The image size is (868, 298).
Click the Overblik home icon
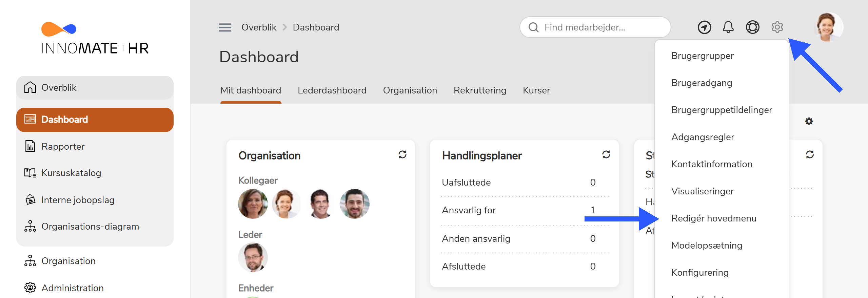pos(30,87)
